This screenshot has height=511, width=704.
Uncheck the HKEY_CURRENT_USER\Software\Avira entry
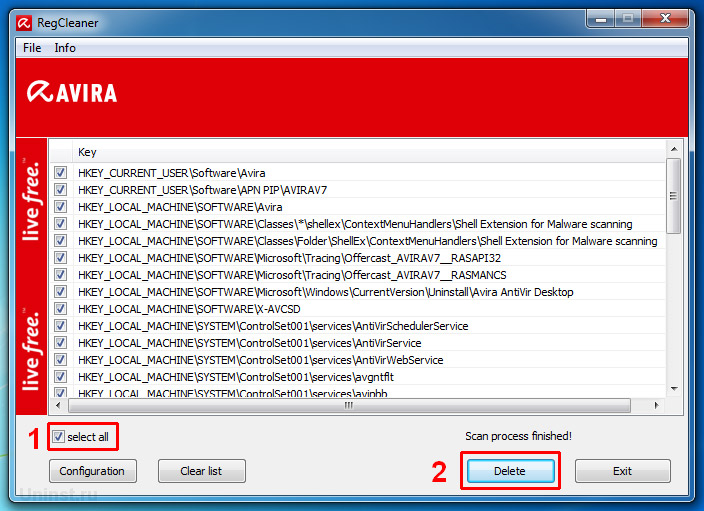click(x=60, y=173)
